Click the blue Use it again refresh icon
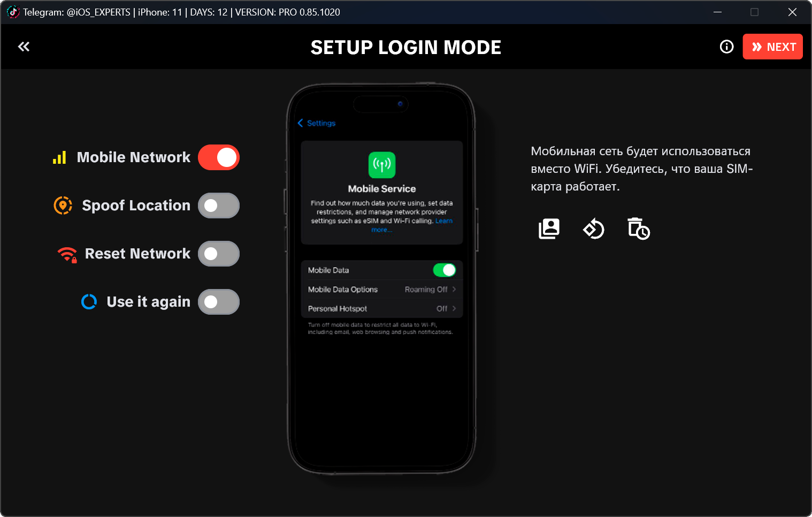 [x=89, y=302]
